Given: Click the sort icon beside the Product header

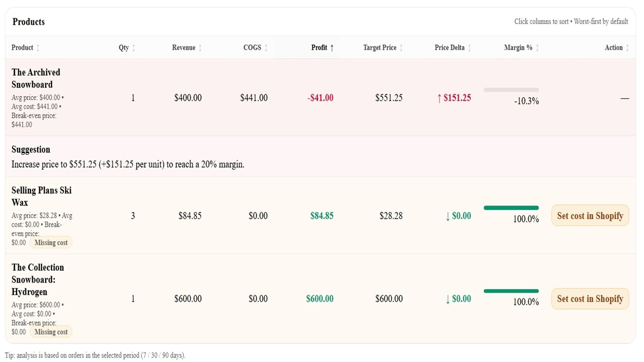Looking at the screenshot, I should tap(38, 47).
